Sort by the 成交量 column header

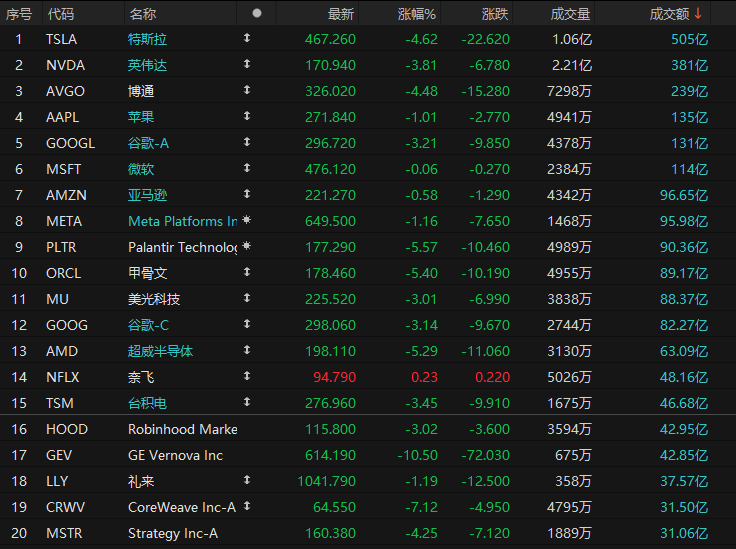(570, 14)
